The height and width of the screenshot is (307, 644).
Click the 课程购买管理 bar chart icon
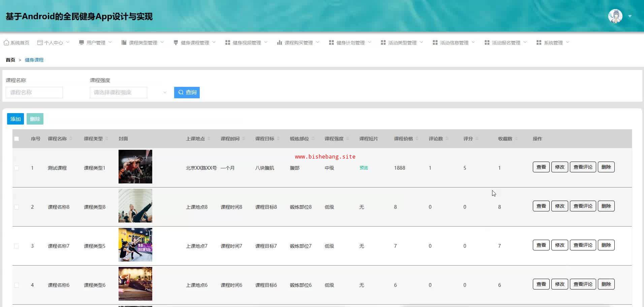280,43
